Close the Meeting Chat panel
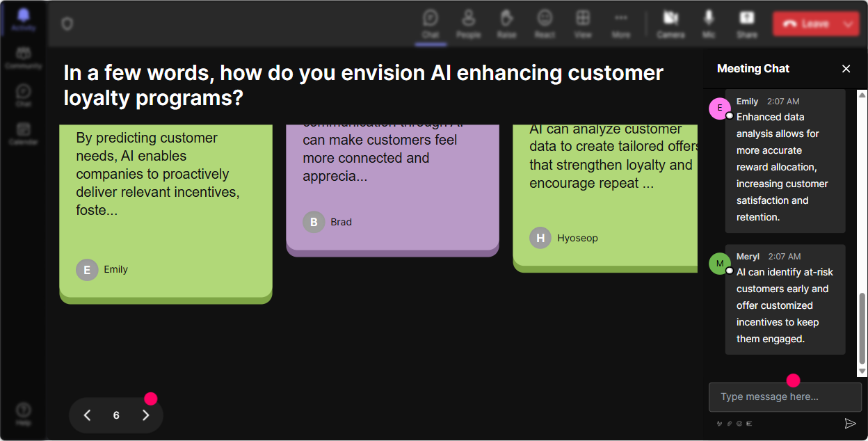This screenshot has height=441, width=868. coord(846,68)
